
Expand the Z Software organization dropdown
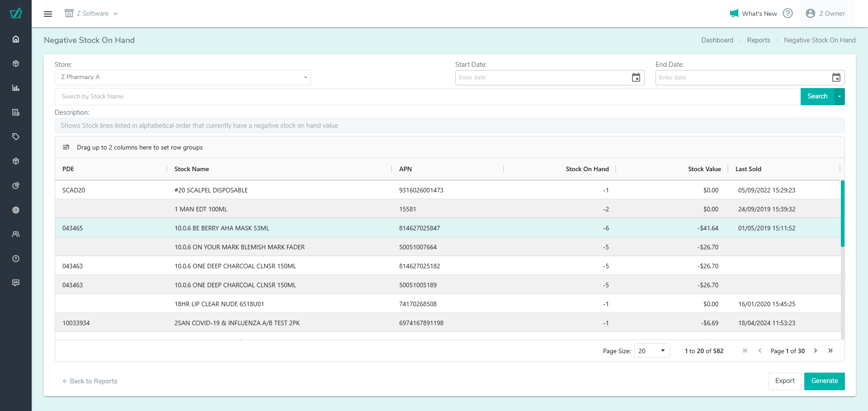[x=91, y=14]
